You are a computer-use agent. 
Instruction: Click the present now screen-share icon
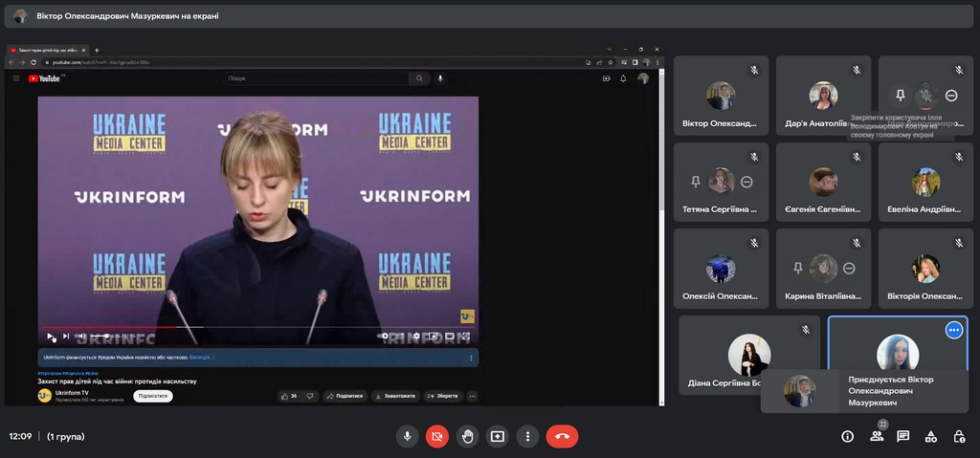point(497,436)
